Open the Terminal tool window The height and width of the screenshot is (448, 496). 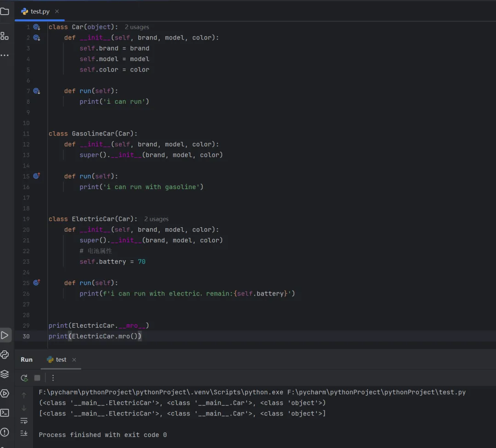point(5,413)
